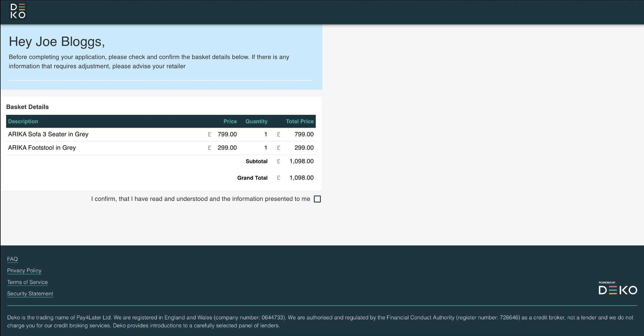Click the Deko company disclaimer text

[320, 321]
